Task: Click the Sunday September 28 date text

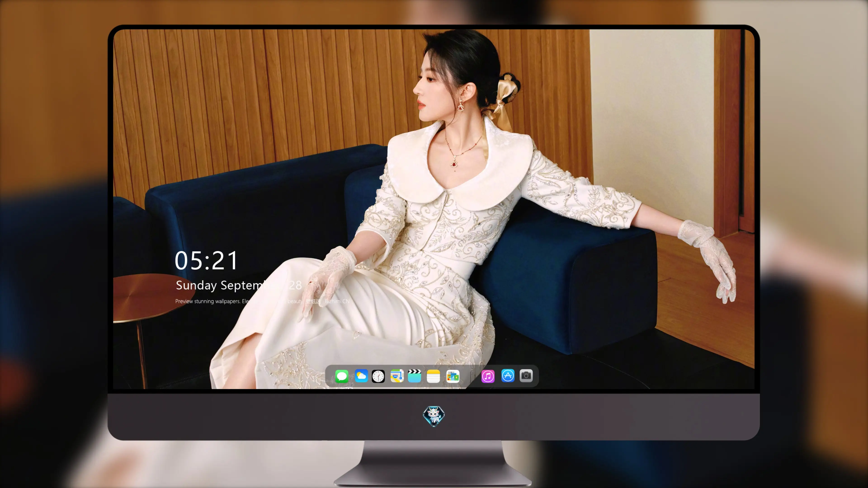Action: (x=238, y=285)
